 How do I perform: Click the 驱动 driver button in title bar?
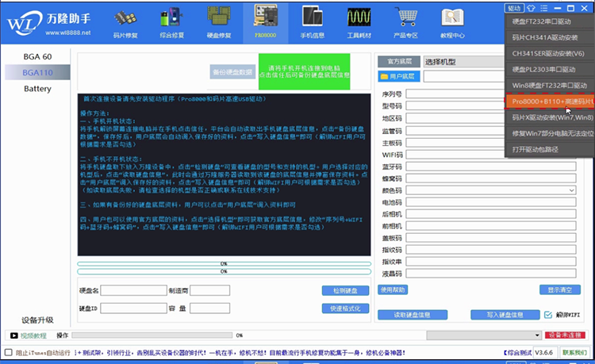click(x=514, y=8)
